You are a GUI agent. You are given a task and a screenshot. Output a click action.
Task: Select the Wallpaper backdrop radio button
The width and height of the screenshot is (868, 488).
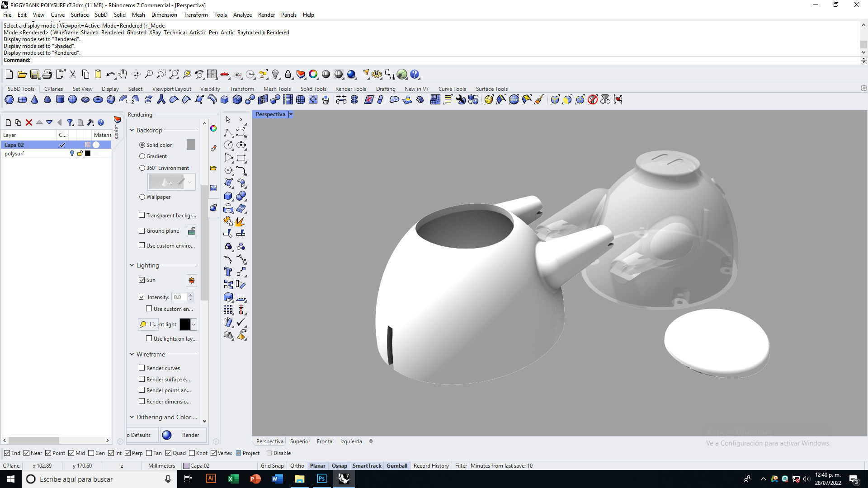click(x=142, y=197)
